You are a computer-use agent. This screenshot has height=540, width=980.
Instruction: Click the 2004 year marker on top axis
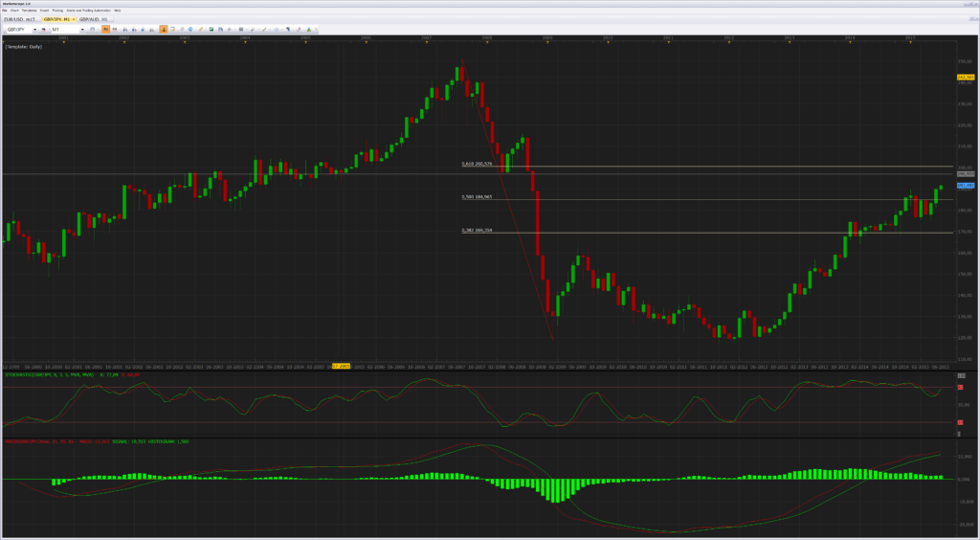[245, 38]
